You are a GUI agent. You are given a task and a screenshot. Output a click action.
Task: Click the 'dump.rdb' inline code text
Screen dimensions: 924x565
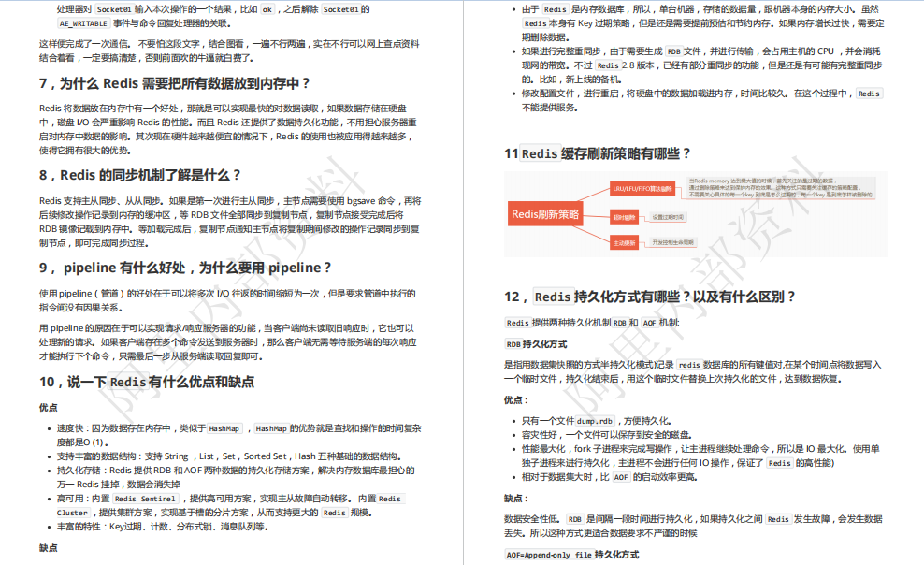[x=595, y=421]
